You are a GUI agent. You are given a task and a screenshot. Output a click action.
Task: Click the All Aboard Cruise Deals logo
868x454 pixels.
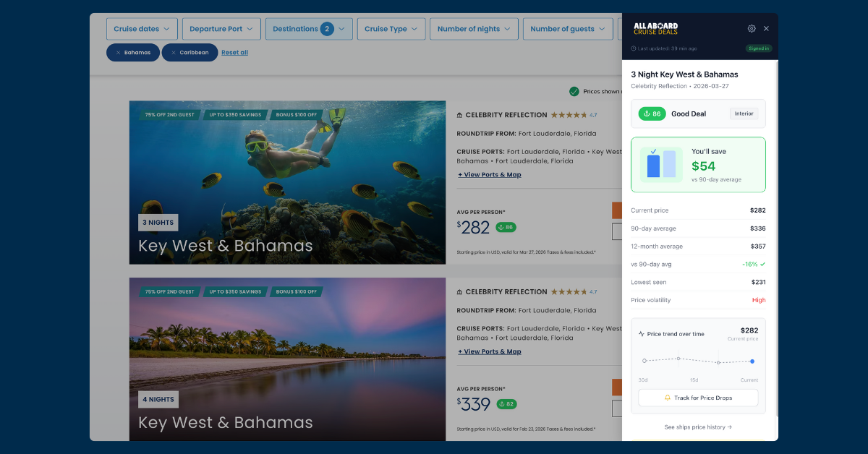tap(655, 29)
